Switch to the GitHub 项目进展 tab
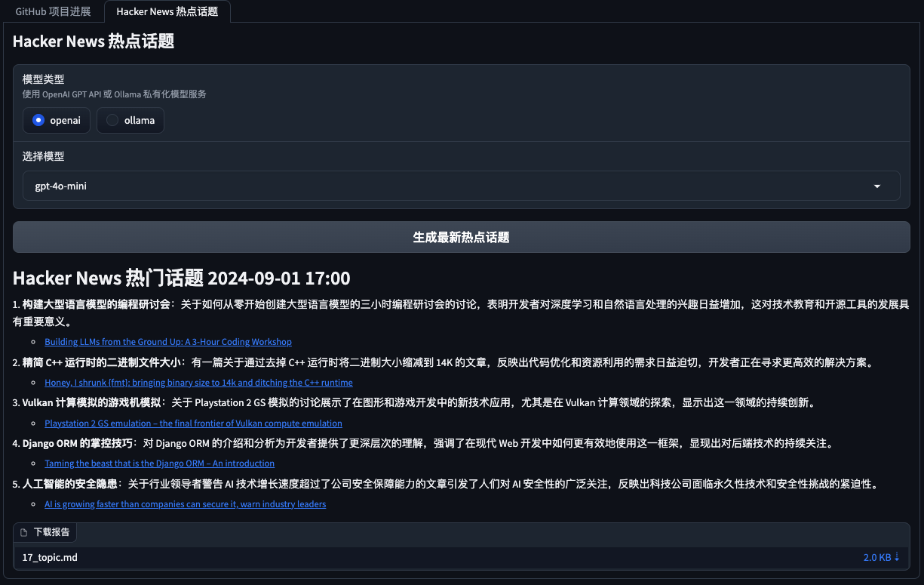The height and width of the screenshot is (585, 924). click(x=53, y=11)
